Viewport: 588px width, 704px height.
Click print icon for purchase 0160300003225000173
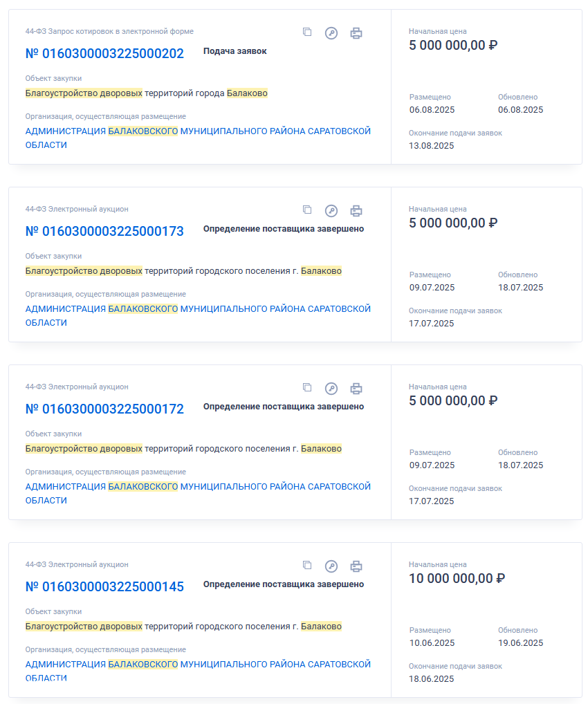(x=356, y=210)
